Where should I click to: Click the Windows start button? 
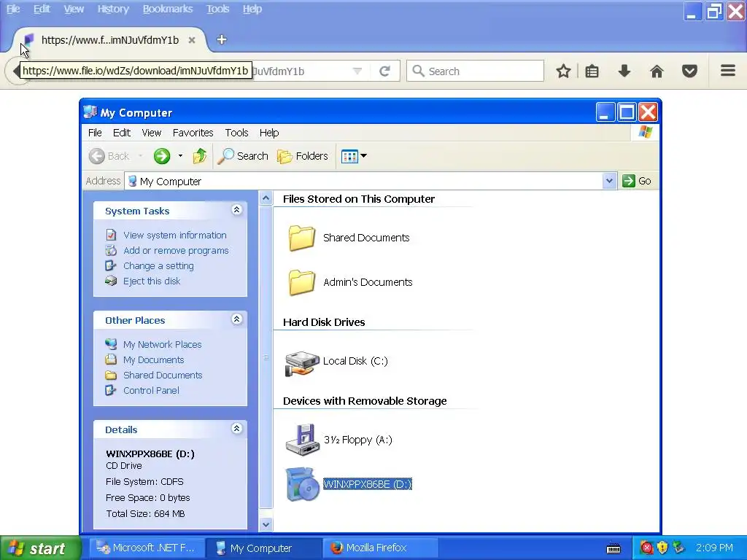pos(40,548)
